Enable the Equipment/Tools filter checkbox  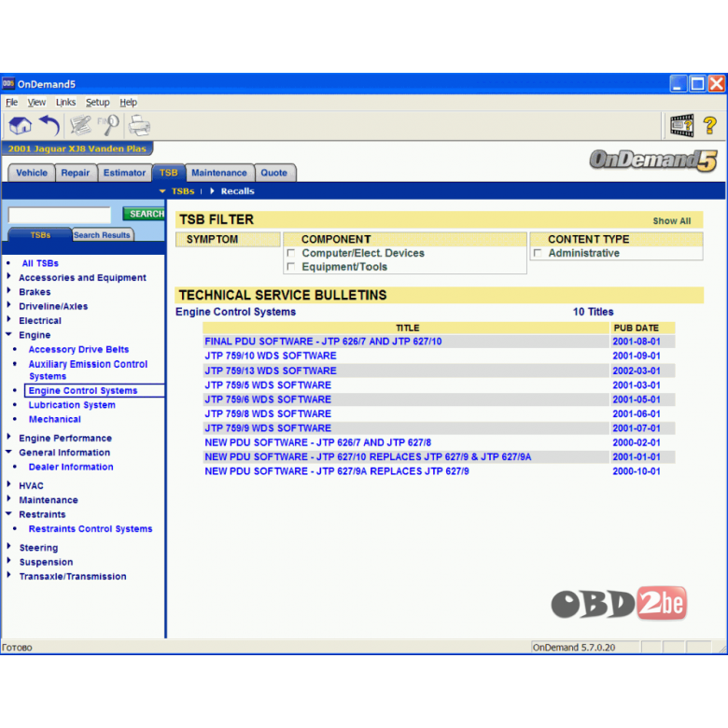(291, 267)
